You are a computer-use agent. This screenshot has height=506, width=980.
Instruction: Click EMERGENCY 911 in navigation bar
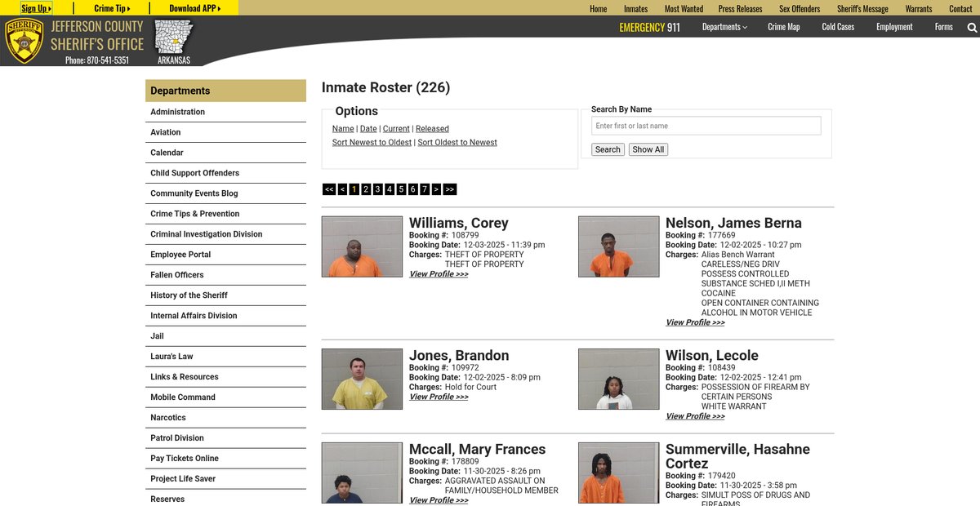(649, 27)
